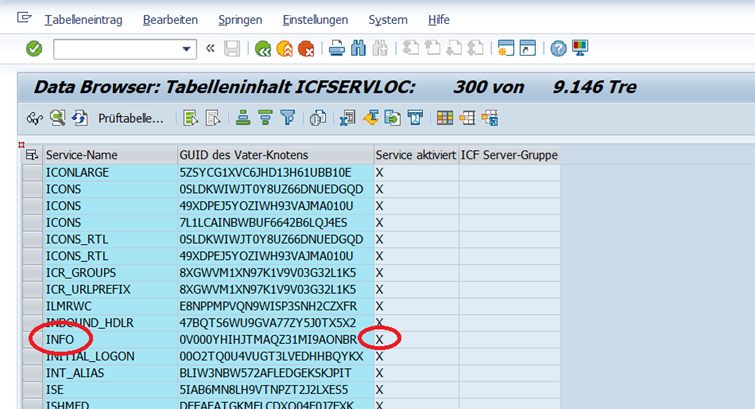The height and width of the screenshot is (409, 755).
Task: Click the Save diskette icon
Action: [x=232, y=49]
